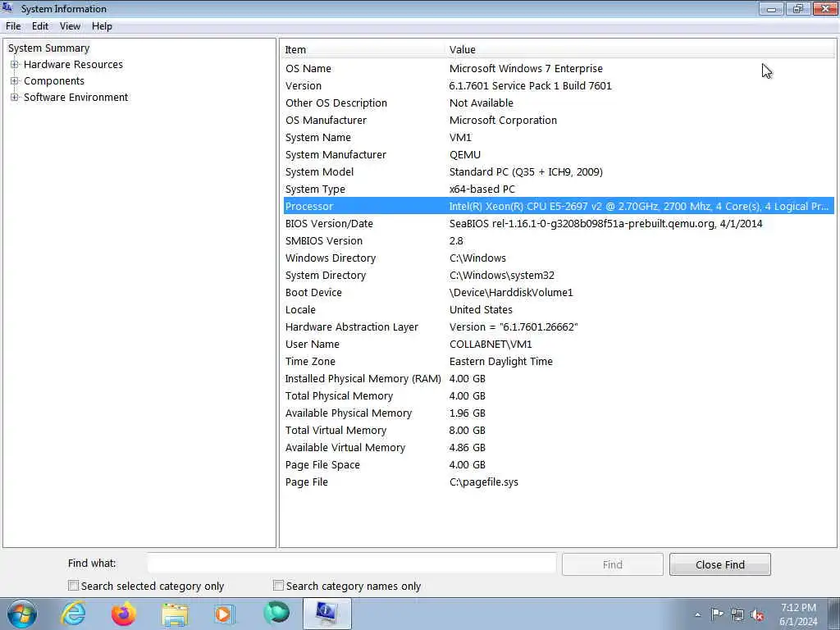
Task: Select the Locale row
Action: tap(559, 309)
